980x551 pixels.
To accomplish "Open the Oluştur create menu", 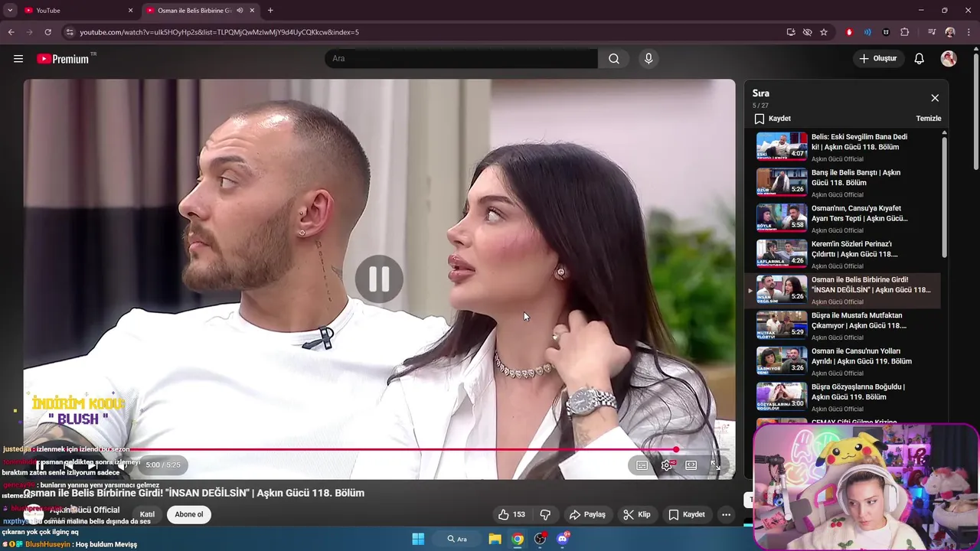I will coord(877,58).
